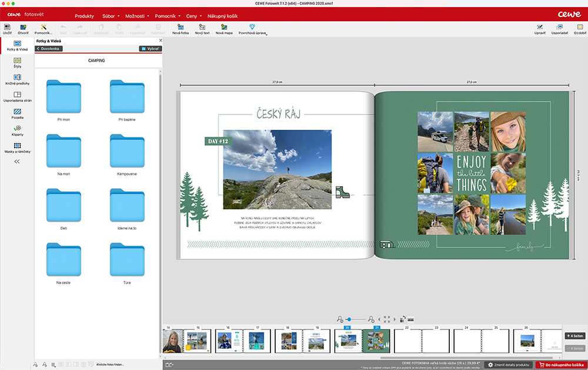This screenshot has height=370, width=588.
Task: Expand the Povrchová úprava dropdown
Action: pos(252,29)
